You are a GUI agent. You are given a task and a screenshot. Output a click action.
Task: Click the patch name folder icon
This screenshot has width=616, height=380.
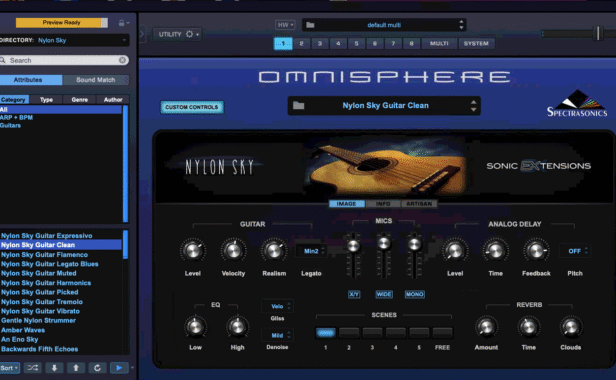click(299, 105)
